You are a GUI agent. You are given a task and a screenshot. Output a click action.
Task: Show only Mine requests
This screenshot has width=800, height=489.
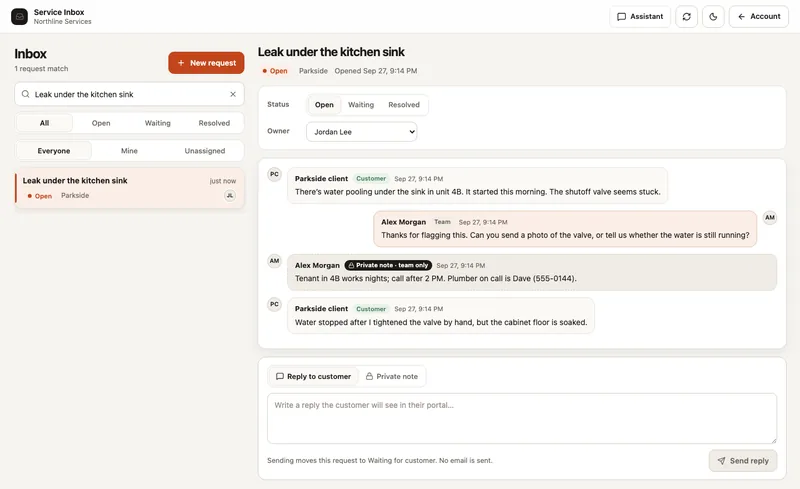point(129,151)
